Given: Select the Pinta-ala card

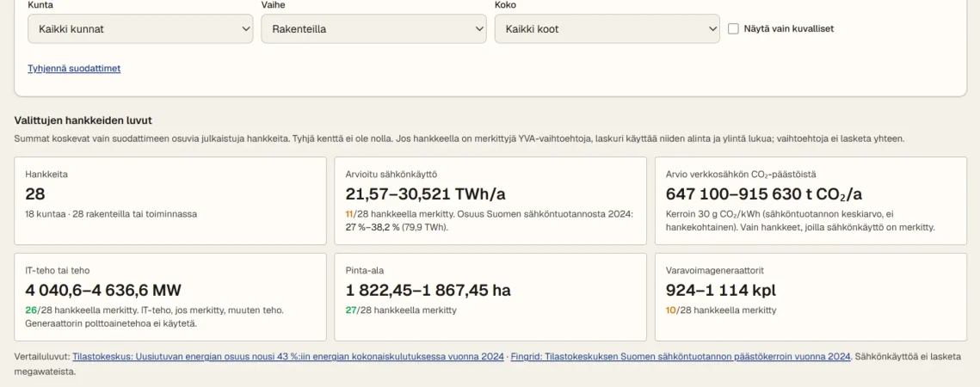Looking at the screenshot, I should pos(490,297).
